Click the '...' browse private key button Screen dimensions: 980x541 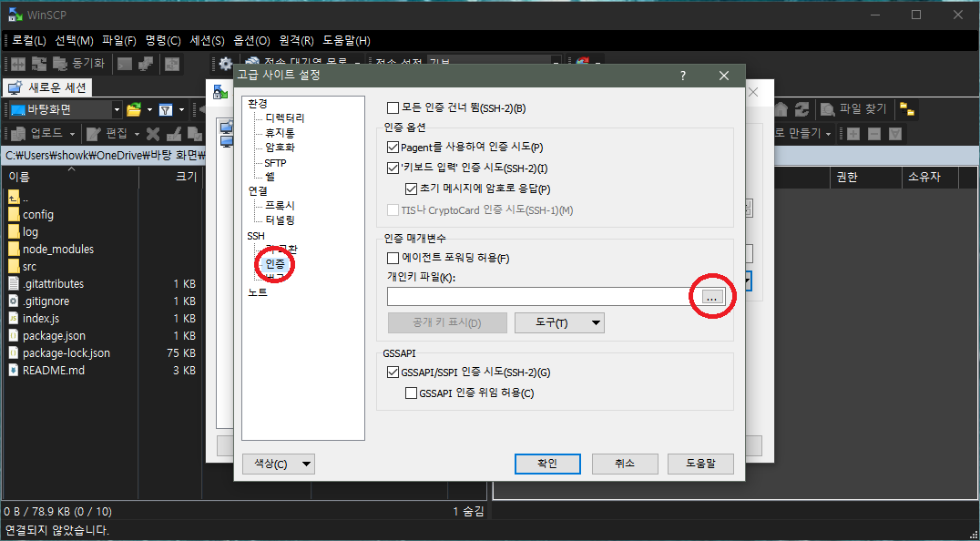point(712,297)
